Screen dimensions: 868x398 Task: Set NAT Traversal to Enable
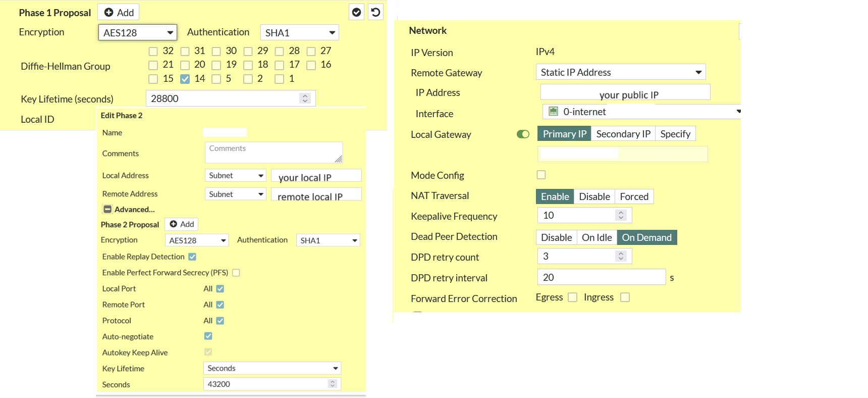[x=555, y=196]
